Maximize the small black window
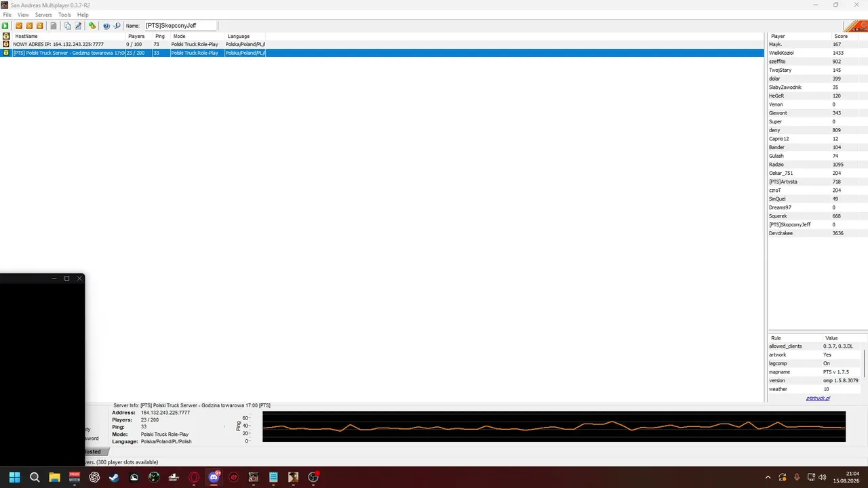This screenshot has height=488, width=868. coord(66,279)
